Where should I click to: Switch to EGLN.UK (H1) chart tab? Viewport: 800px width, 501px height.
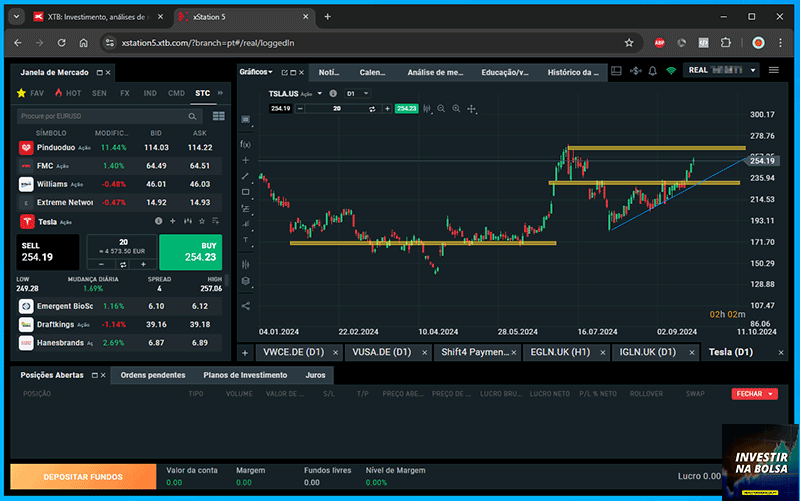coord(560,352)
